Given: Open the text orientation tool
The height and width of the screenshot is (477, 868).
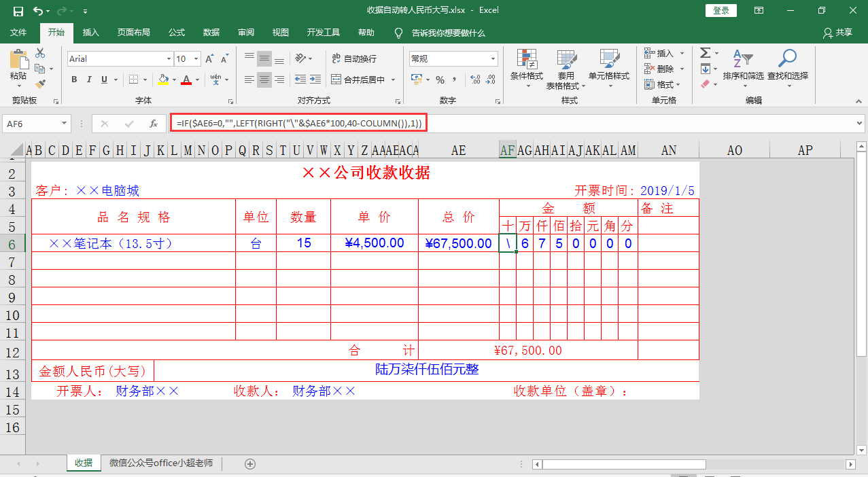Looking at the screenshot, I should 299,58.
